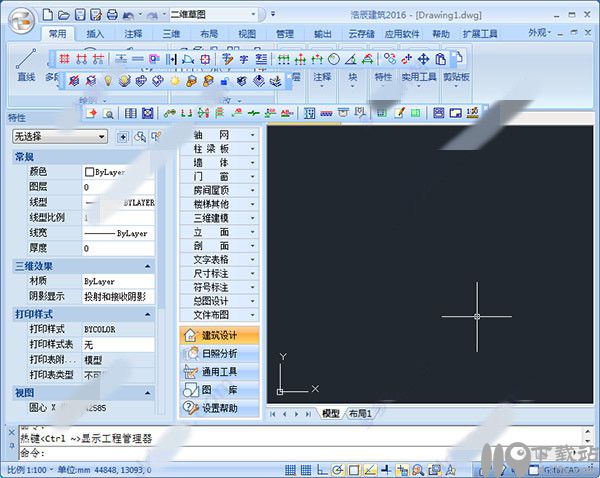Click the red grid axis icon in floating toolbar
Image resolution: width=600 pixels, height=478 pixels.
[x=64, y=59]
